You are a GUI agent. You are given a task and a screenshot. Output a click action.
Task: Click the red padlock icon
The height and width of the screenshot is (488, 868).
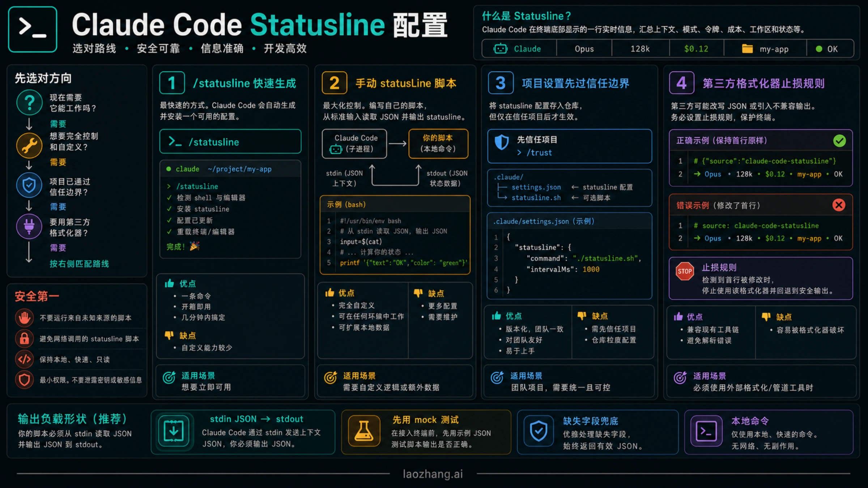click(24, 339)
